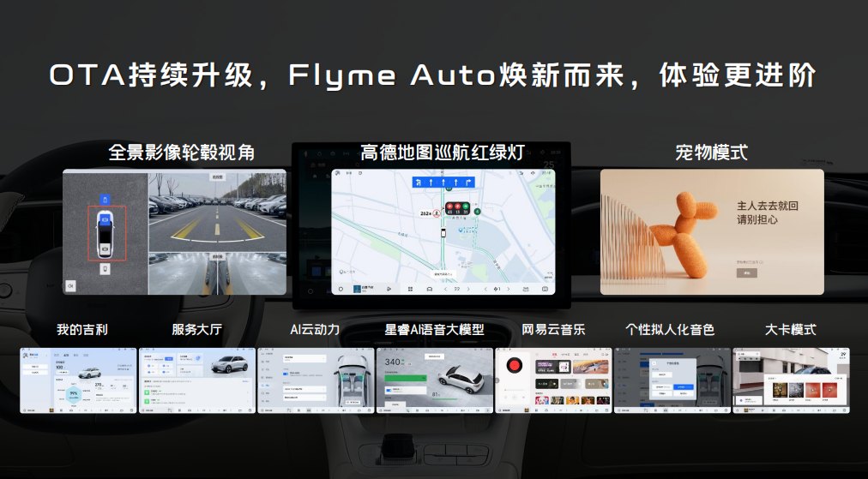Viewport: 868px width, 479px height.
Task: Toggle the blue switch in 星睿AI screen
Action: click(x=389, y=391)
